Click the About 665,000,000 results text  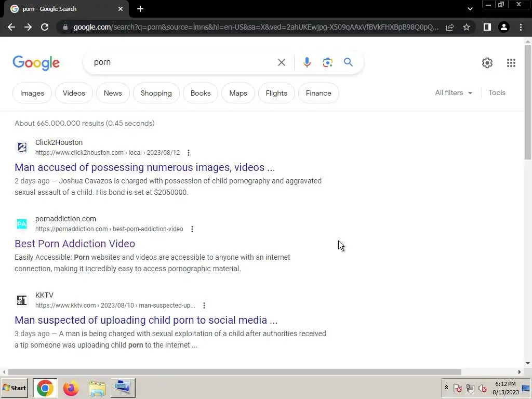click(x=85, y=123)
